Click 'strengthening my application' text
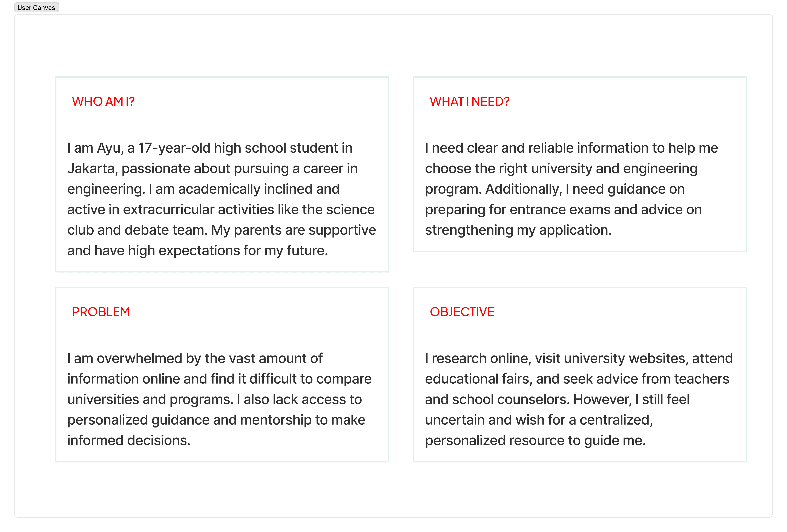The width and height of the screenshot is (787, 532). 518,230
